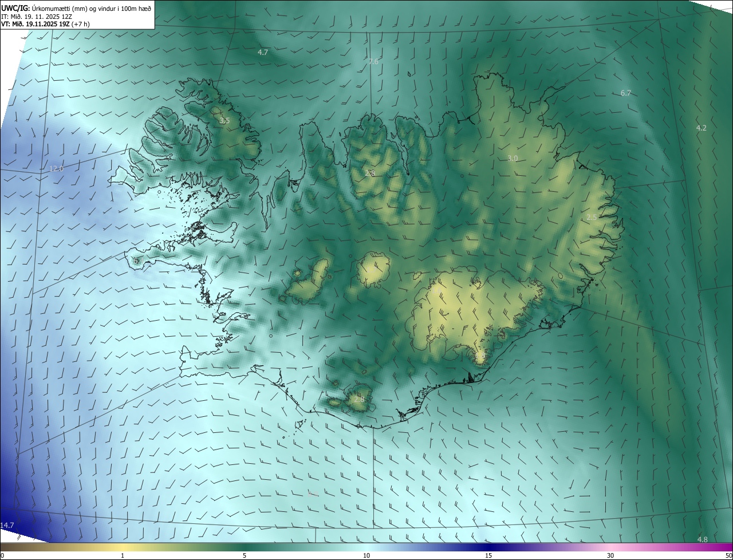733x560 pixels.
Task: Click the 4.8 value label near the colorbar
Action: tap(703, 539)
